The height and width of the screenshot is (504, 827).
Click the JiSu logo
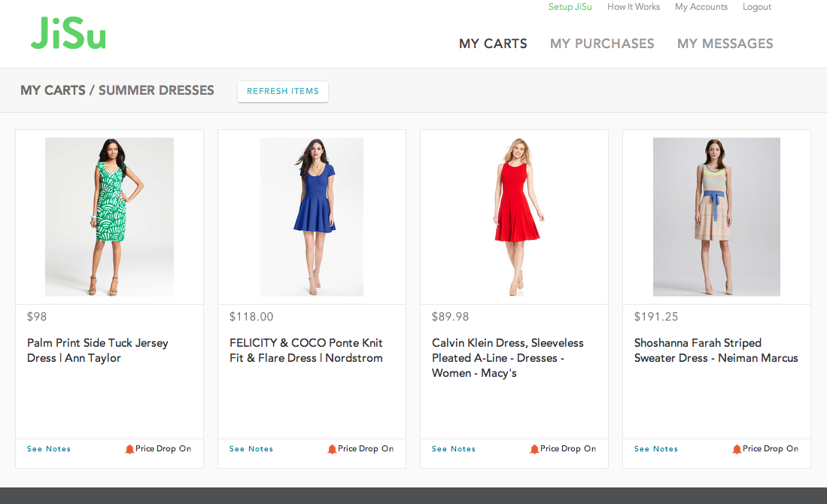click(x=68, y=35)
